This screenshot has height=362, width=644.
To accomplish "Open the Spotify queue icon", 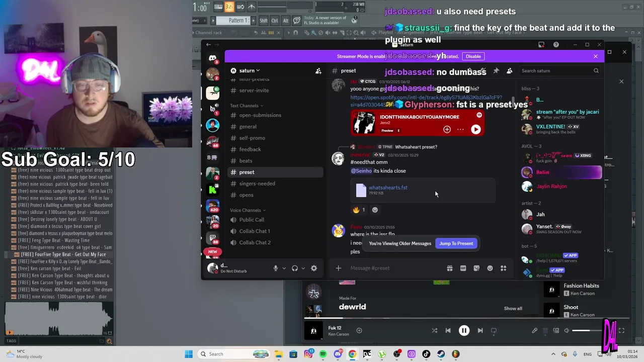I will click(545, 331).
